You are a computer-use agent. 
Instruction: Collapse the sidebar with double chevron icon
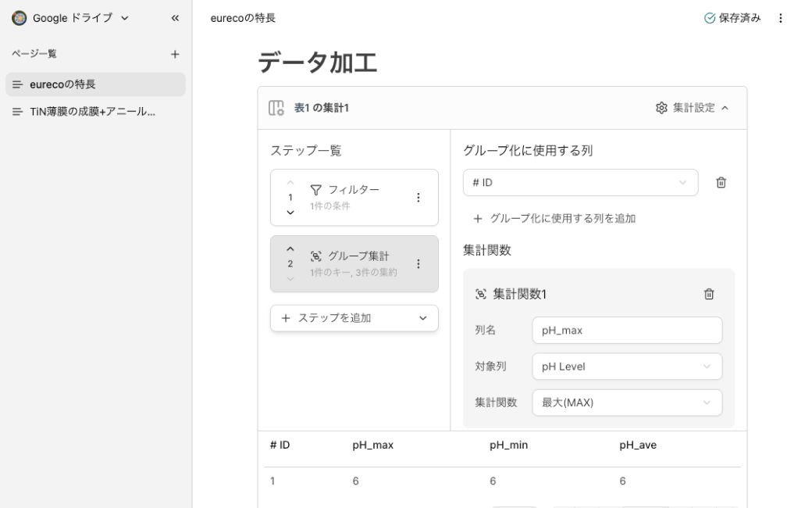pyautogui.click(x=175, y=18)
